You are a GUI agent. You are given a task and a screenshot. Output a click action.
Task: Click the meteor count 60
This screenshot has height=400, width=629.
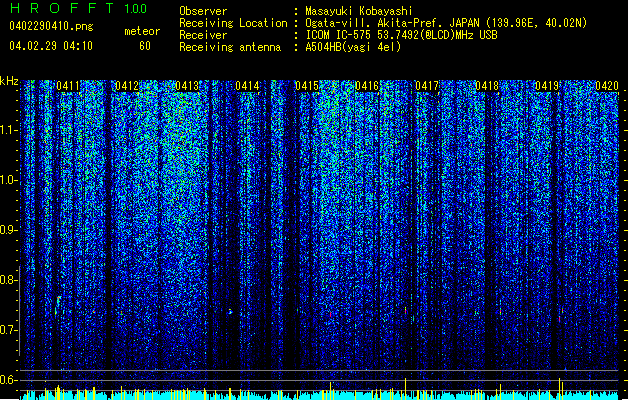(145, 46)
